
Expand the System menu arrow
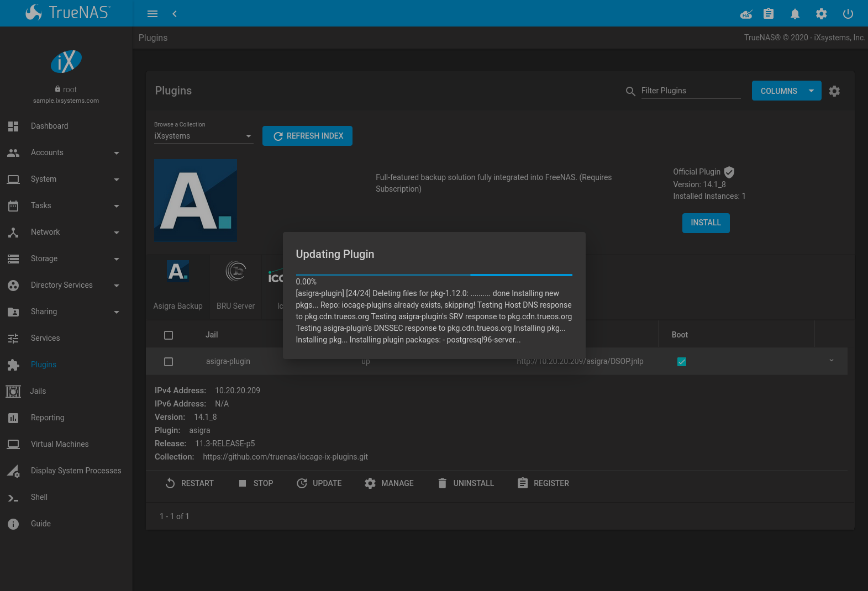(x=117, y=180)
